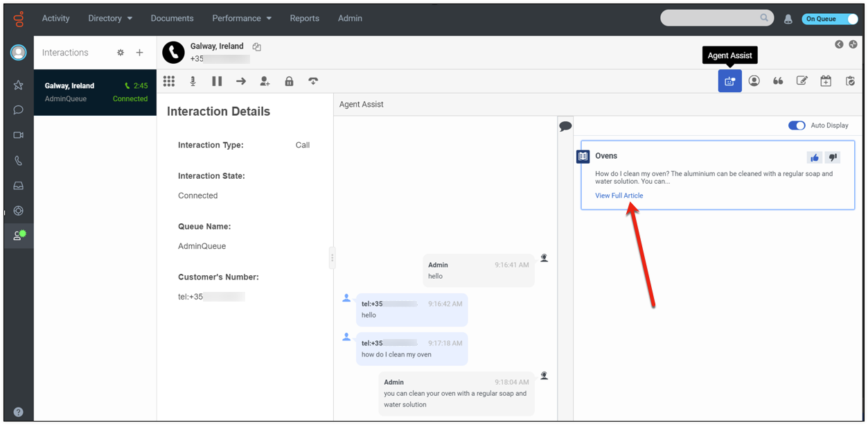Click the secure pause lock icon
868x425 pixels.
pyautogui.click(x=289, y=81)
